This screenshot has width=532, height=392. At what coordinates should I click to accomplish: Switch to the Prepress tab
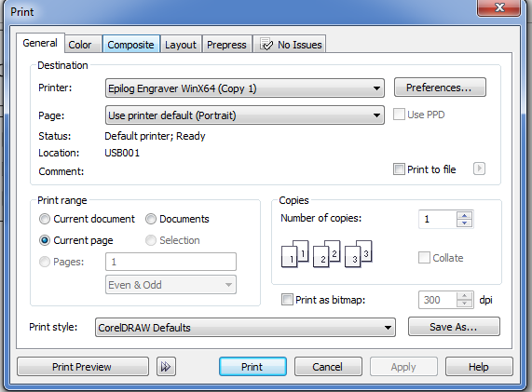(x=227, y=45)
